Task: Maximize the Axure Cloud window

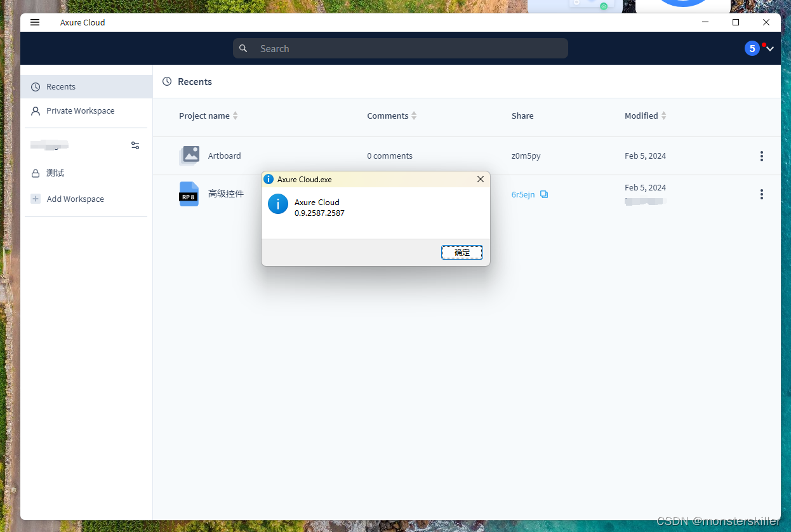Action: (x=736, y=22)
